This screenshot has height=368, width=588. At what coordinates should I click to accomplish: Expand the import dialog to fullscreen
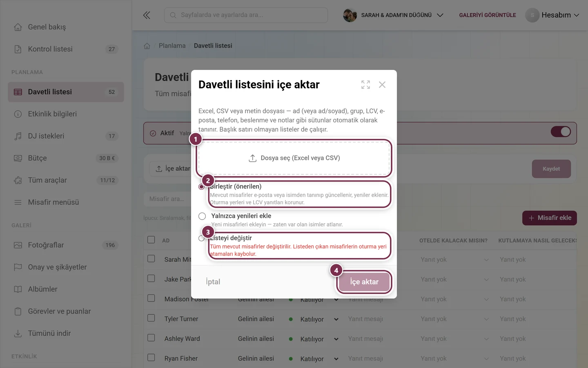point(365,85)
